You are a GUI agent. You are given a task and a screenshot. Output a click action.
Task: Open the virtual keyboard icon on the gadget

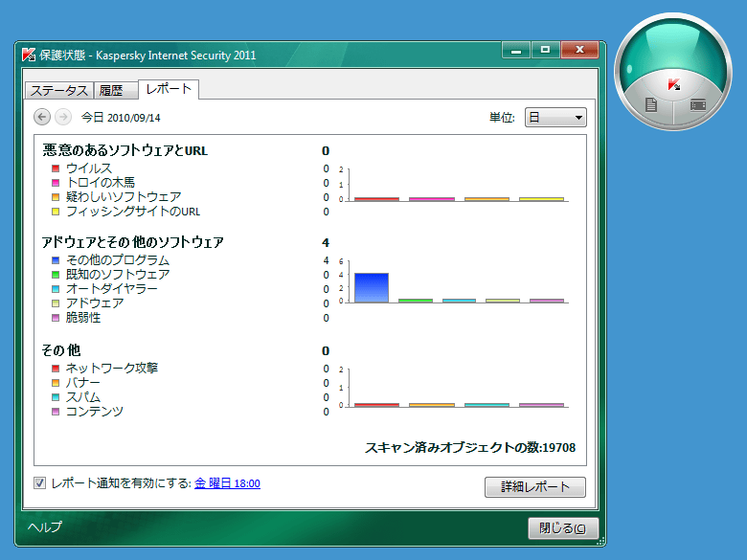[x=698, y=104]
